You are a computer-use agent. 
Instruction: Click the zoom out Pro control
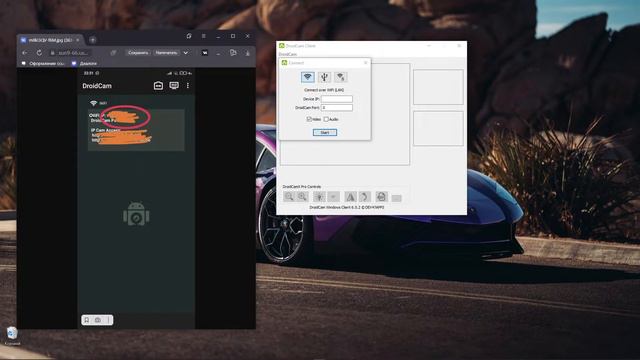pos(289,197)
